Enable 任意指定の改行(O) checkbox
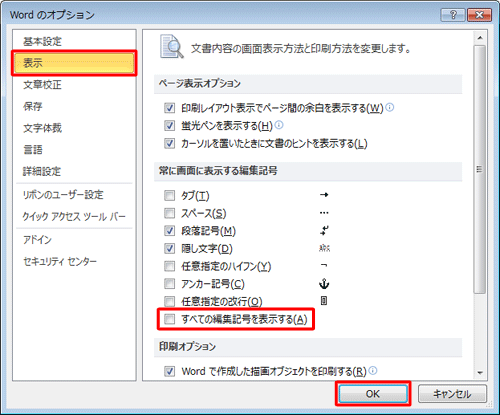The image size is (500, 415). (169, 301)
